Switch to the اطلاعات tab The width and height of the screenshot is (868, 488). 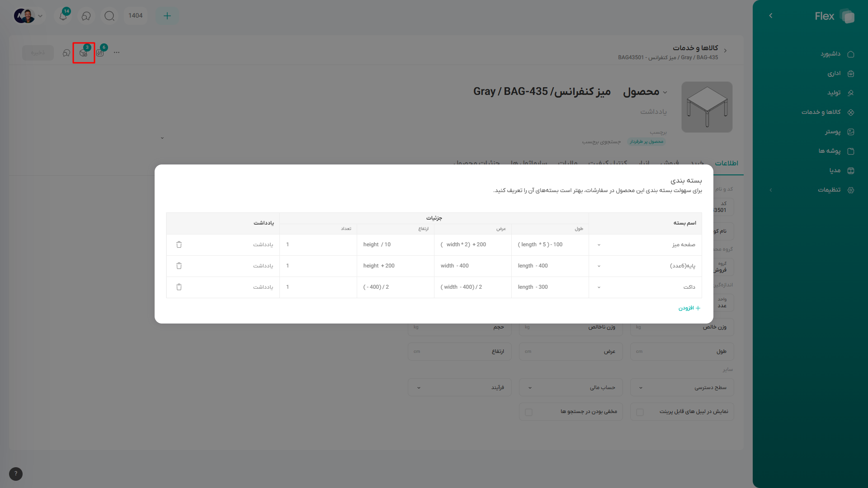coord(726,163)
